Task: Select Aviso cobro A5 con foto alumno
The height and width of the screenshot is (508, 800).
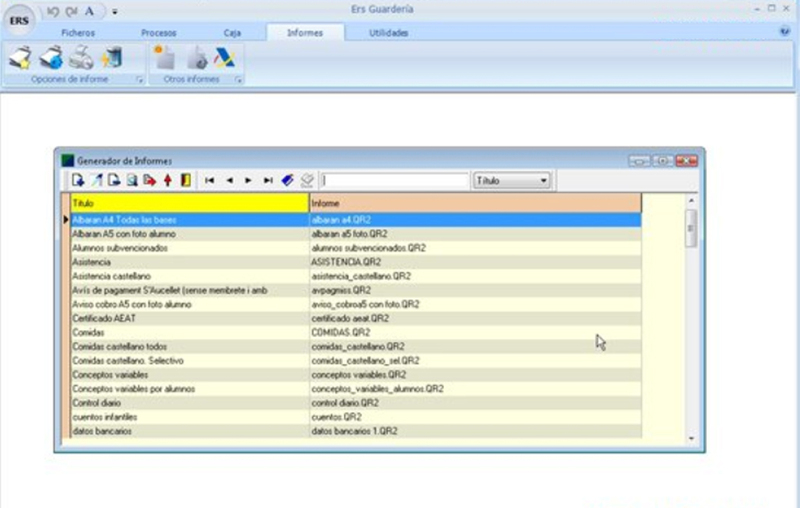Action: click(356, 304)
